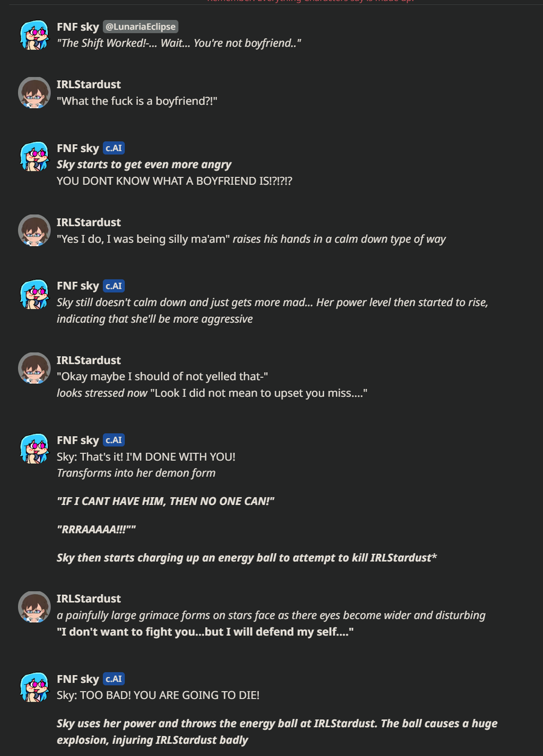Click IRLStardust name above "Yes I do" message
This screenshot has width=543, height=756.
(89, 223)
